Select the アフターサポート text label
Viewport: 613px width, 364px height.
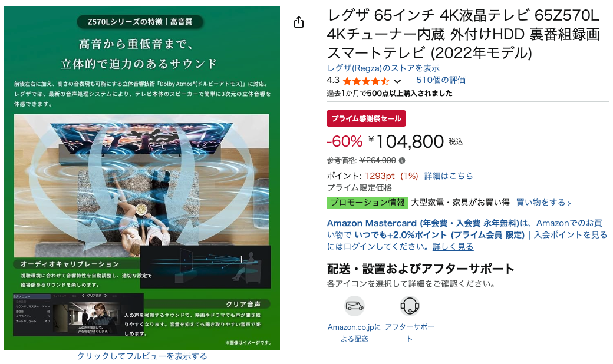(x=409, y=333)
